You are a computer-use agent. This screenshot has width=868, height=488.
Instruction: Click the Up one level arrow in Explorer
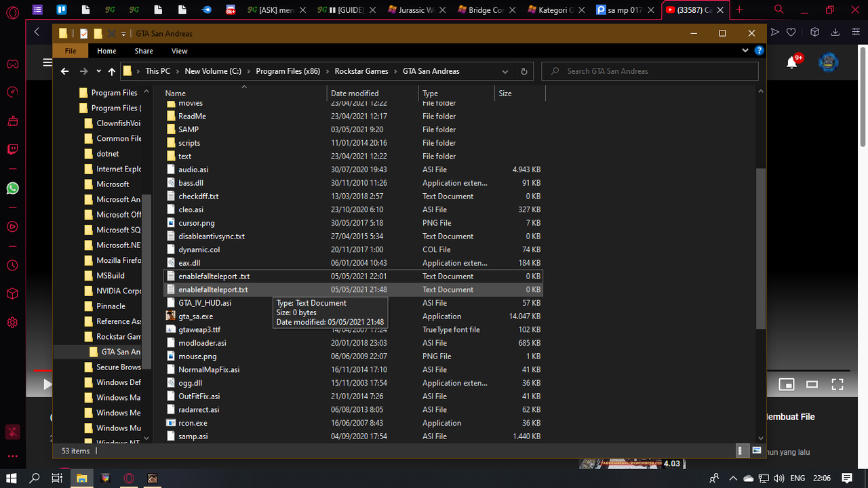click(x=112, y=71)
